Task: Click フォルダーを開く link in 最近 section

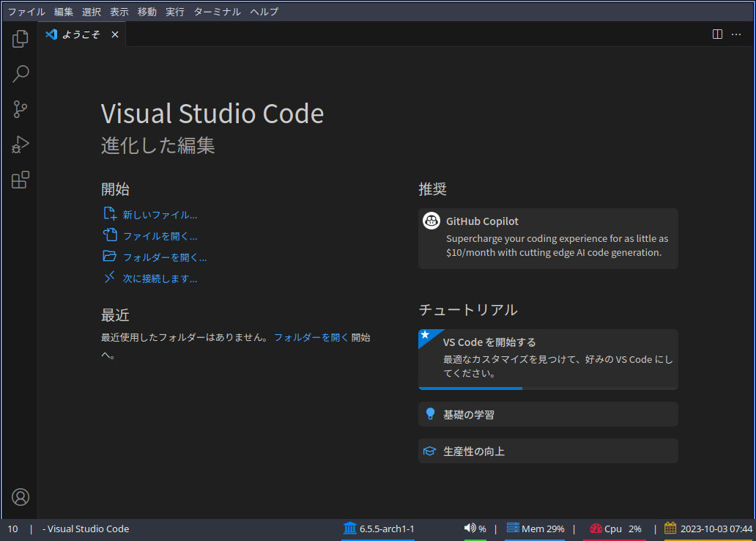Action: [x=311, y=337]
